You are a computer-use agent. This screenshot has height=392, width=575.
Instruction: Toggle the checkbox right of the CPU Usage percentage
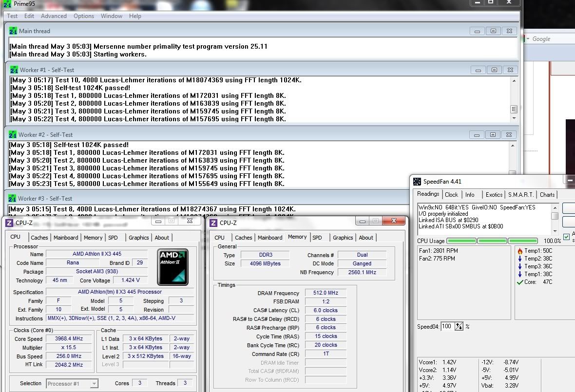[567, 237]
